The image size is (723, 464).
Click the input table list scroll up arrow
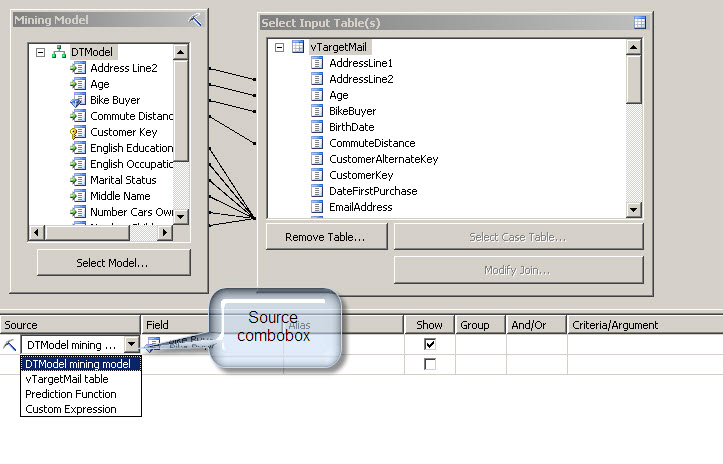634,47
